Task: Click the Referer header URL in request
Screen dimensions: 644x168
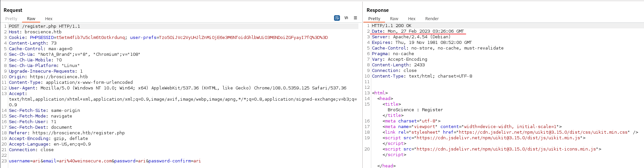Action: (78, 133)
